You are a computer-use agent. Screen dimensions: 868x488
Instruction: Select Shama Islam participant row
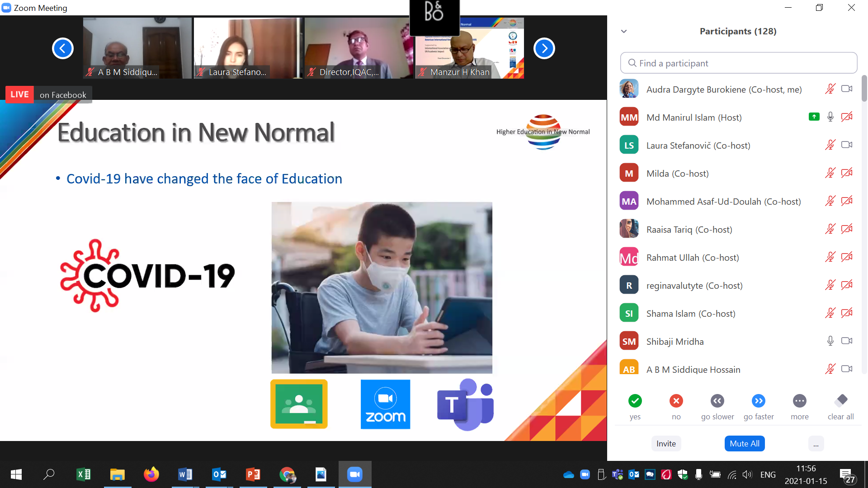coord(737,313)
